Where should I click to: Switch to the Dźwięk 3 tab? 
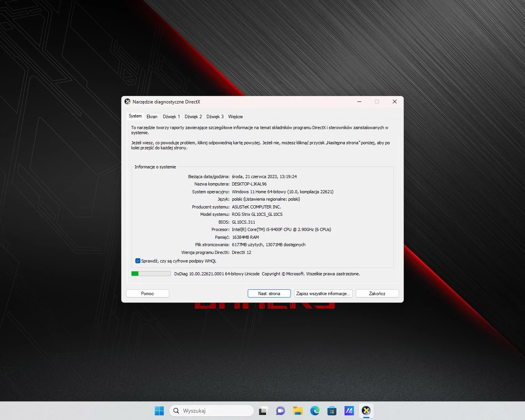tap(215, 117)
